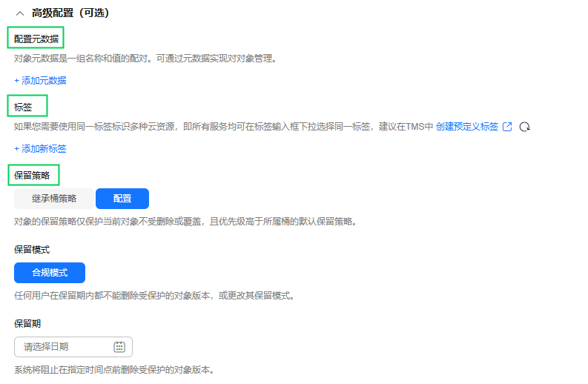Open the 创建预定义标签 link

pos(467,127)
